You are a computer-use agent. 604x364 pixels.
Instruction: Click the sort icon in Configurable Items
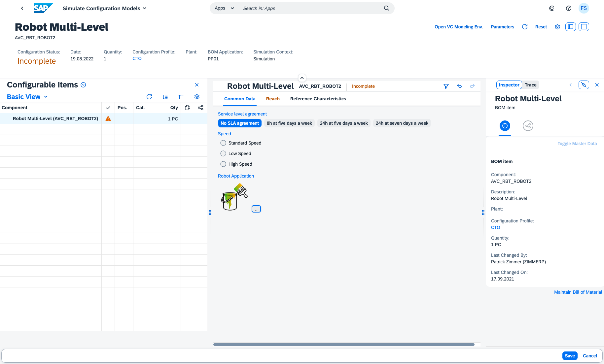(x=165, y=97)
